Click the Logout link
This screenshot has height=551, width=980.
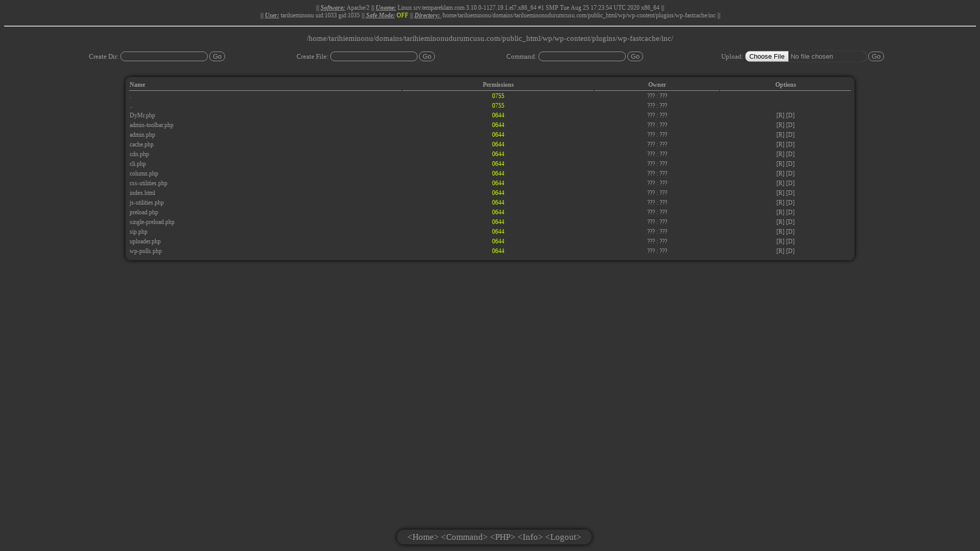click(563, 537)
